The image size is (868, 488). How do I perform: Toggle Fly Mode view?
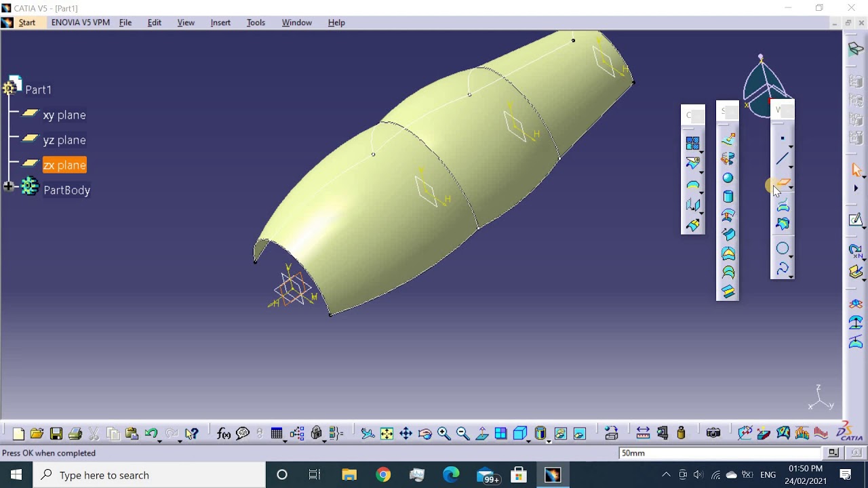tap(368, 434)
